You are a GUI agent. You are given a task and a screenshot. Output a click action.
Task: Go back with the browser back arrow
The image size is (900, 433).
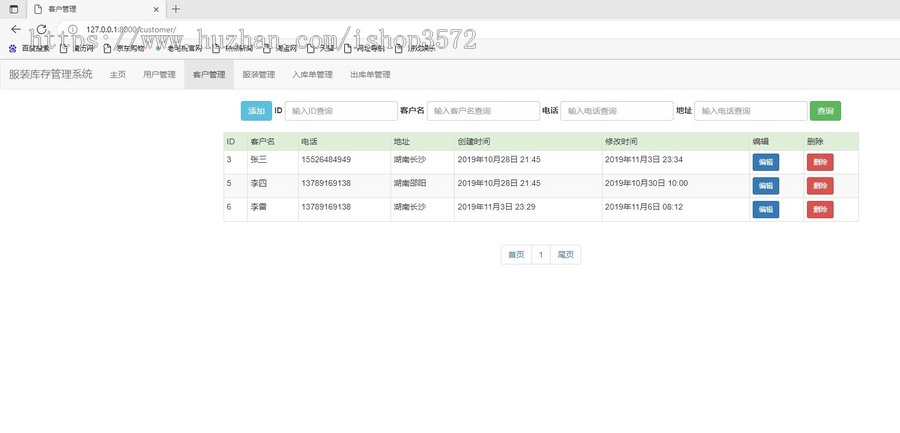click(x=16, y=29)
